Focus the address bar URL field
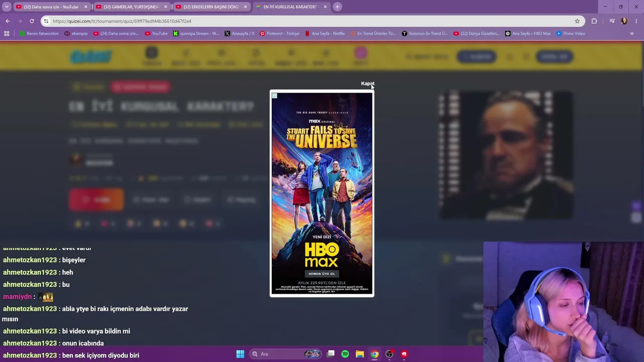This screenshot has width=644, height=362. [x=312, y=21]
